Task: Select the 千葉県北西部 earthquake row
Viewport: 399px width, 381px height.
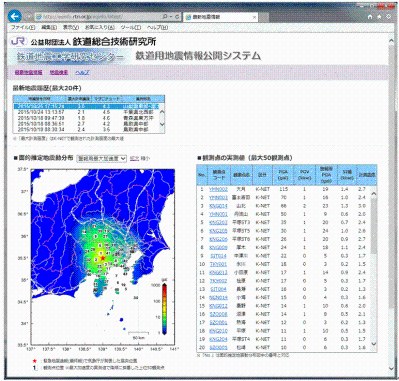Action: pos(87,112)
